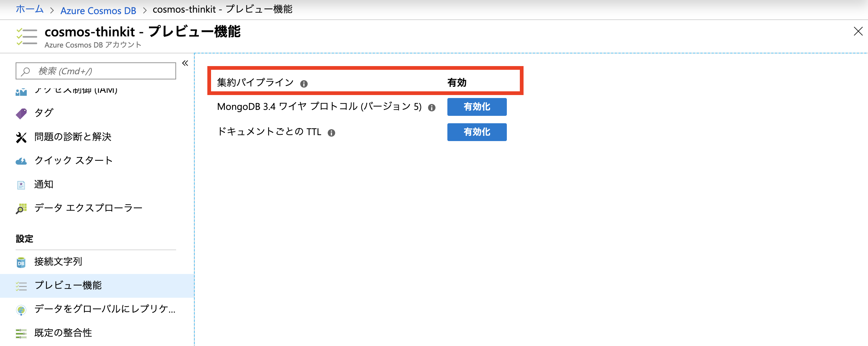Screen dimensions: 868x346
Task: Click the wrench icon for 問題の診断と解決
Action: [x=21, y=137]
